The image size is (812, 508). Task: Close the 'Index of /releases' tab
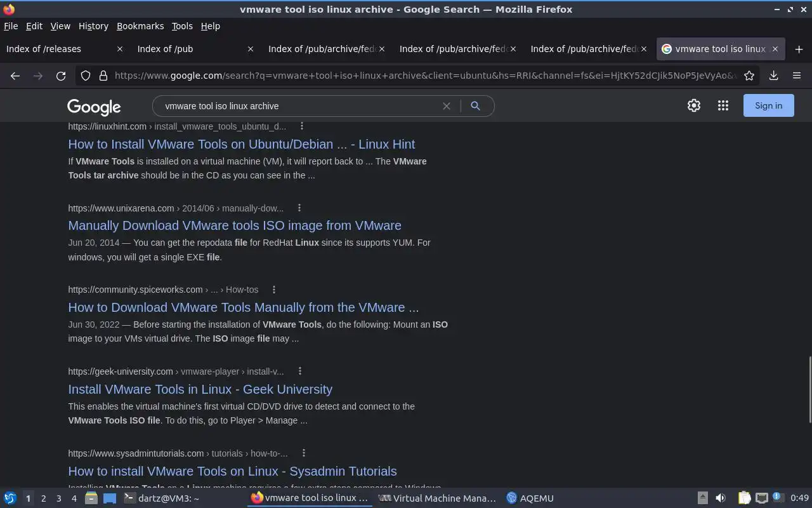[120, 49]
